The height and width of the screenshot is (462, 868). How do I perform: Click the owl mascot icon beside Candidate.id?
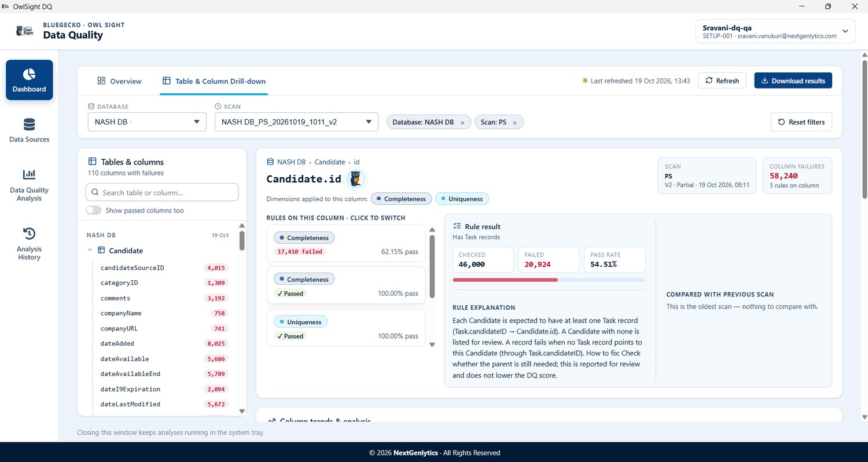click(356, 179)
